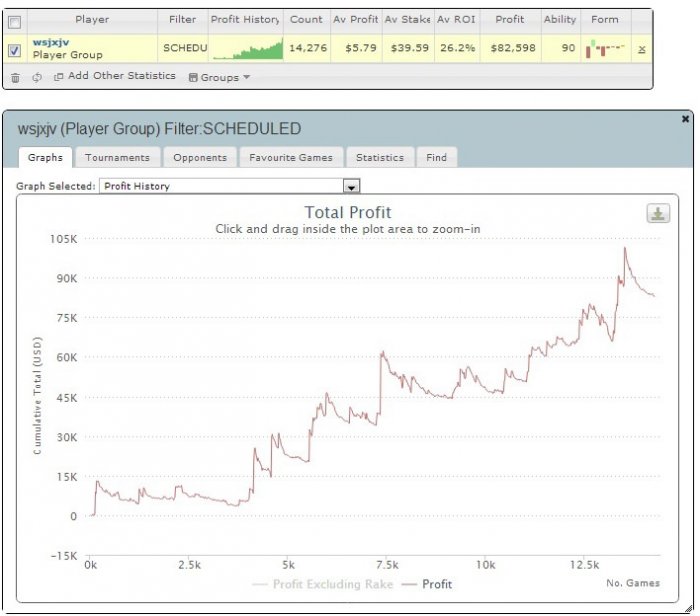Sort by the Av ROI column header
This screenshot has height=616, width=700.
click(x=456, y=20)
